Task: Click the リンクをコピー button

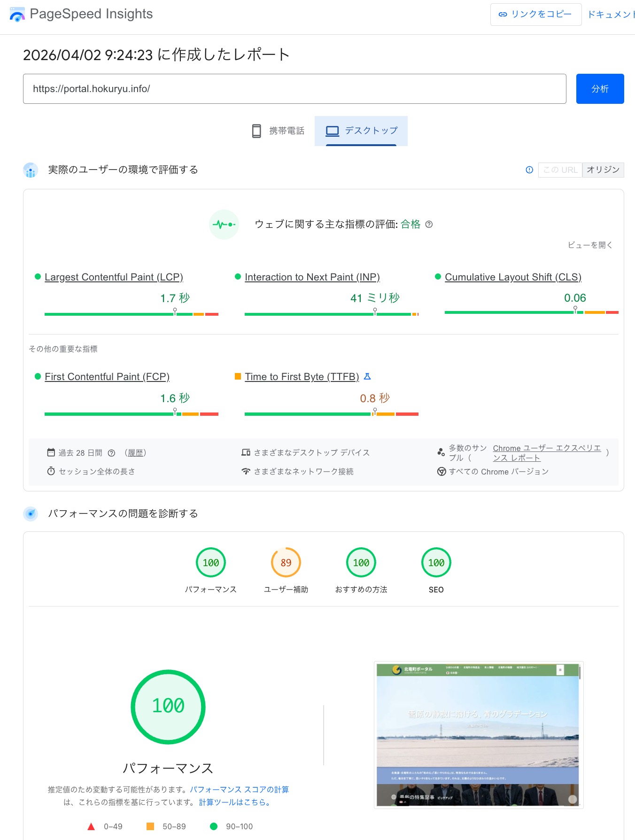Action: 535,15
